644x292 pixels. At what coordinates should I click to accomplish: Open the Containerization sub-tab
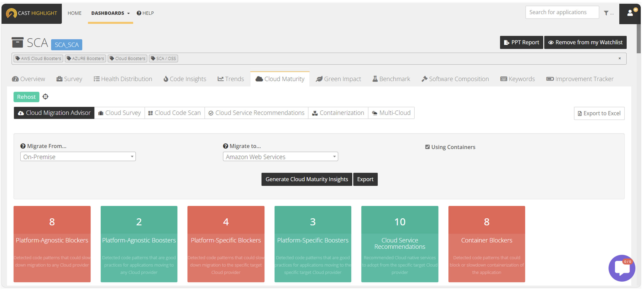338,113
